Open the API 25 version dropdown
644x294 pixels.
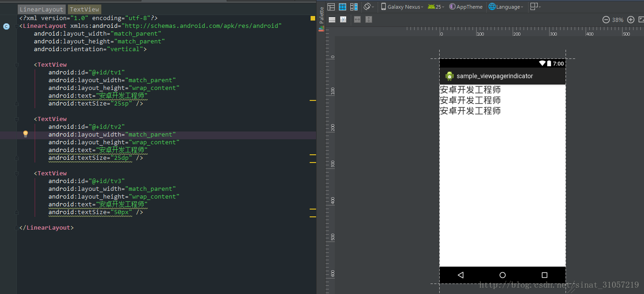(437, 7)
